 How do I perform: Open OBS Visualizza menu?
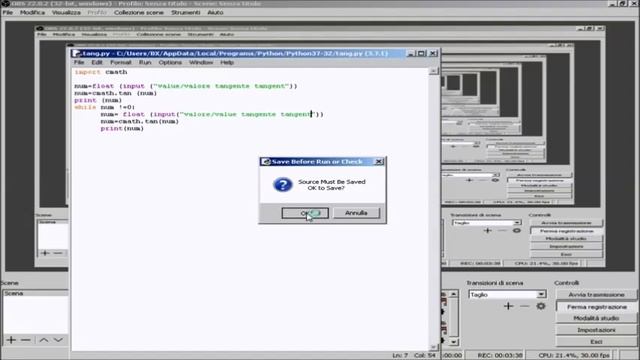pyautogui.click(x=66, y=13)
